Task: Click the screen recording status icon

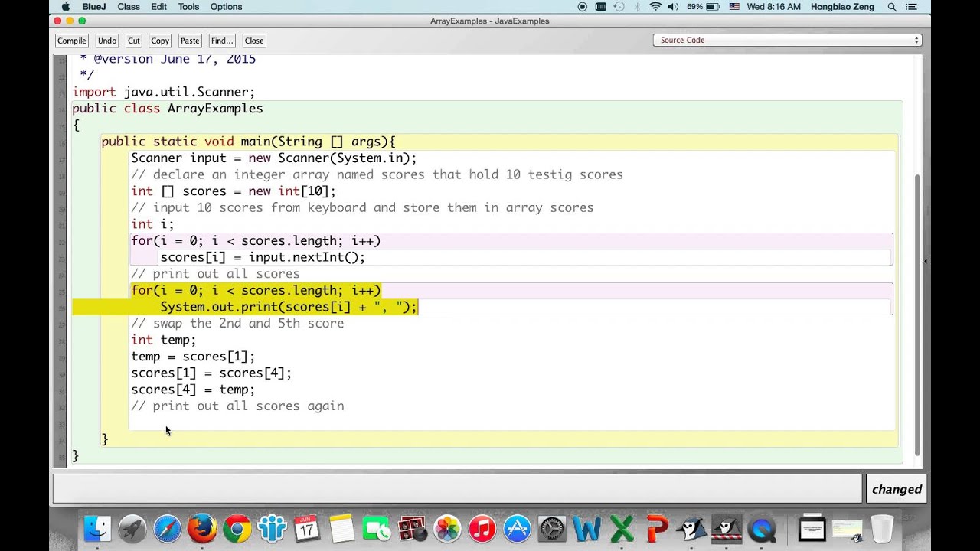Action: point(583,7)
